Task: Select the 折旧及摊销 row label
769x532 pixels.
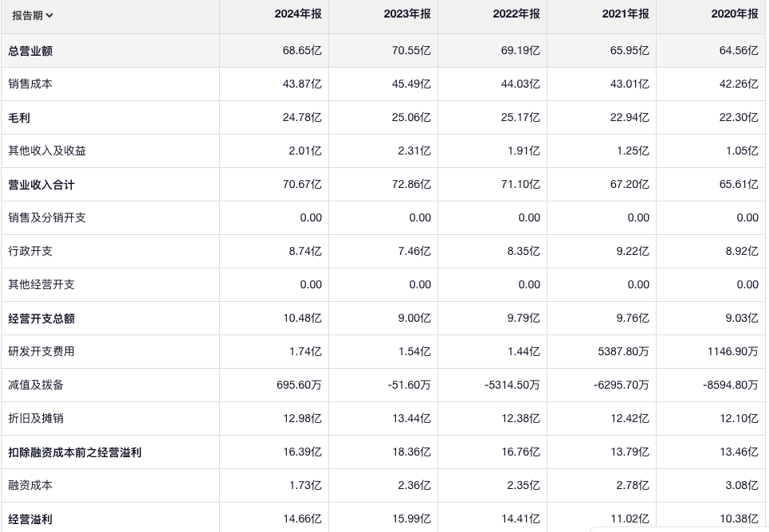Action: [36, 419]
